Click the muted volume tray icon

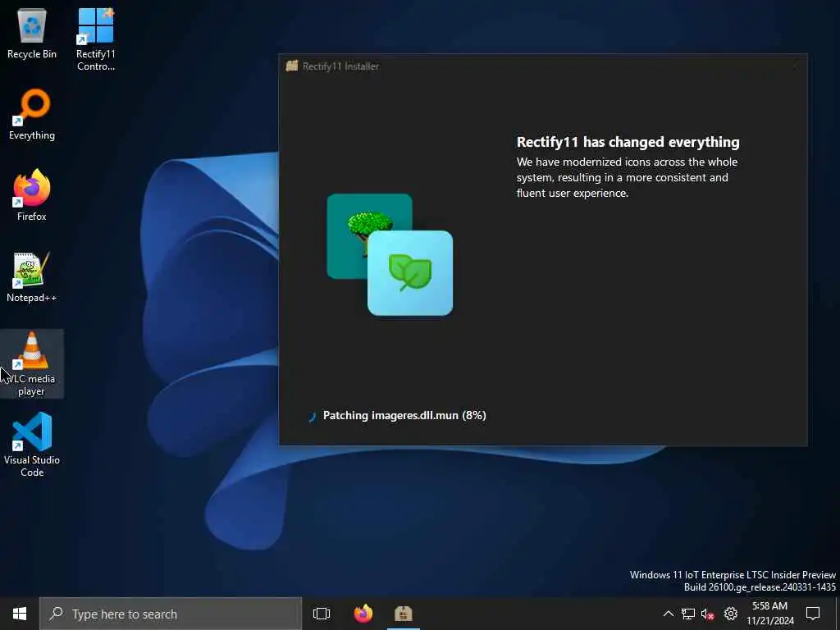pyautogui.click(x=708, y=614)
